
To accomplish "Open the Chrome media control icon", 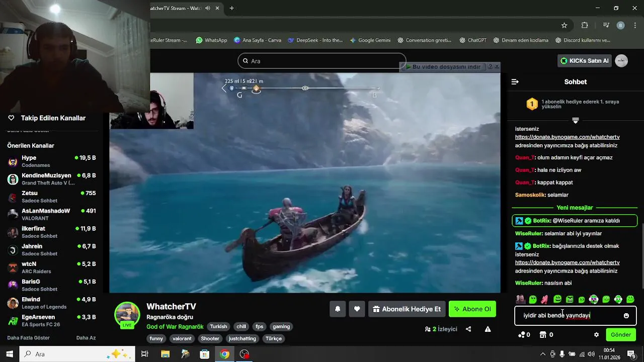I will click(606, 25).
